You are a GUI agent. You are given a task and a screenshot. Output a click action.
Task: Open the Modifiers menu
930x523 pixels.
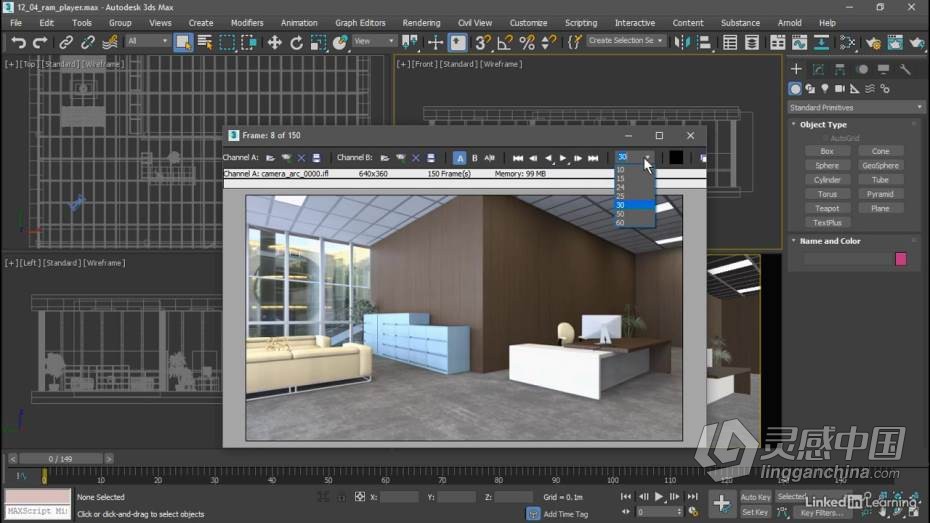pos(247,23)
